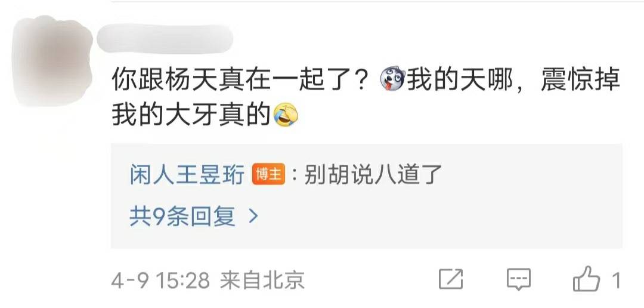Tap the chevron arrow after 共9条回复
Screen dimensions: 644x308
pos(254,216)
